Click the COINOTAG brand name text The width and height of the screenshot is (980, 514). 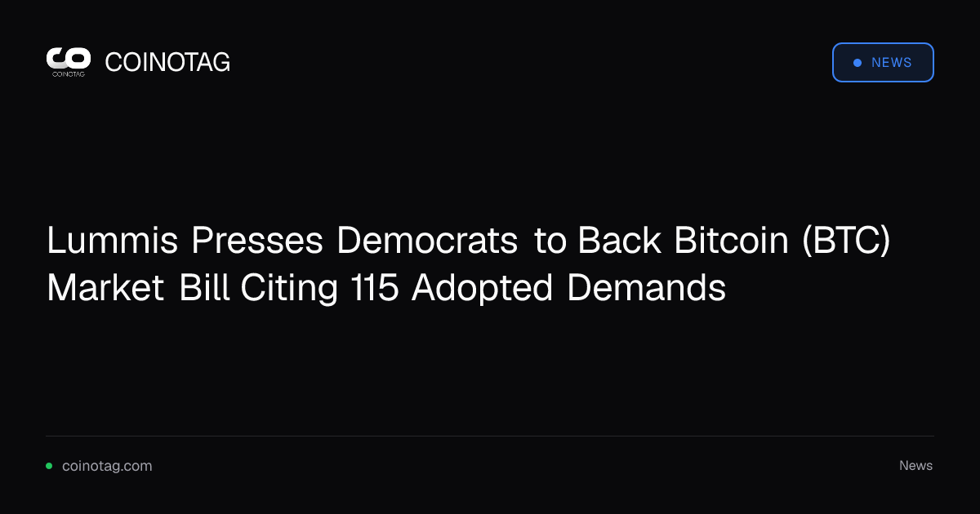pyautogui.click(x=167, y=62)
